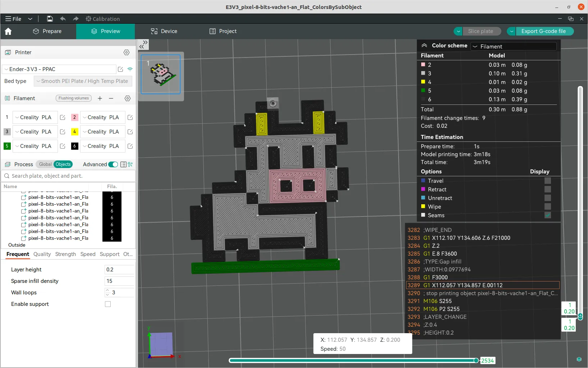The image size is (588, 368).
Task: Open filament settings gear
Action: click(x=128, y=98)
